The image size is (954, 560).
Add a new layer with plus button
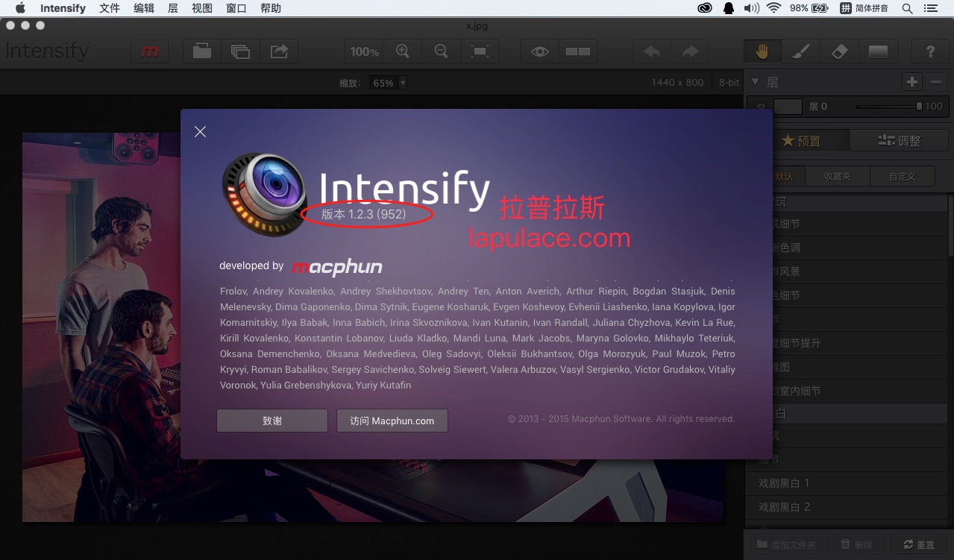[912, 82]
